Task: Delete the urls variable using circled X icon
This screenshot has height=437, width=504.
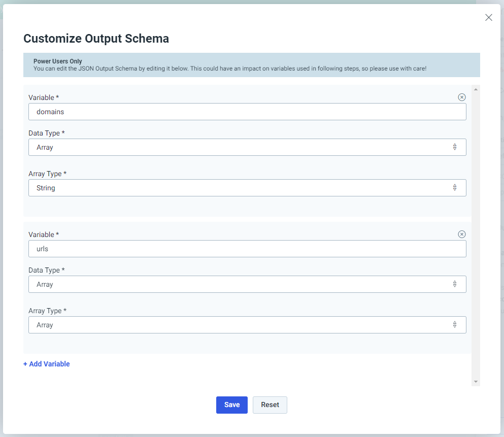Action: pos(461,234)
